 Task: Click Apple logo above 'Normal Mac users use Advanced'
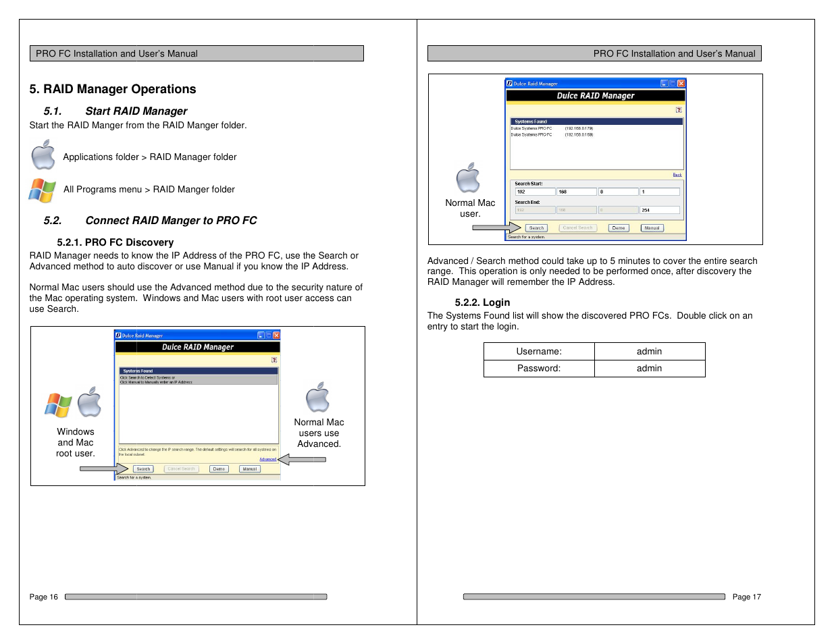317,397
